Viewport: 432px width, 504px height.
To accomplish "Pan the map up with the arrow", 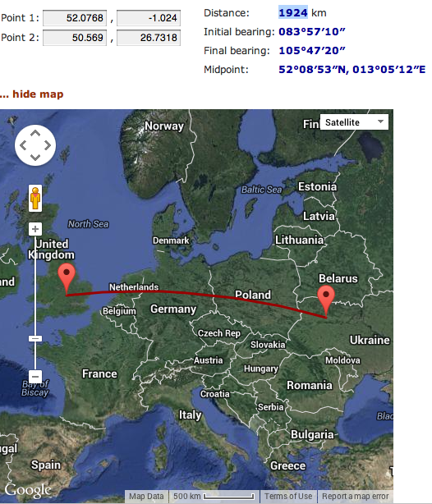I will pos(35,133).
